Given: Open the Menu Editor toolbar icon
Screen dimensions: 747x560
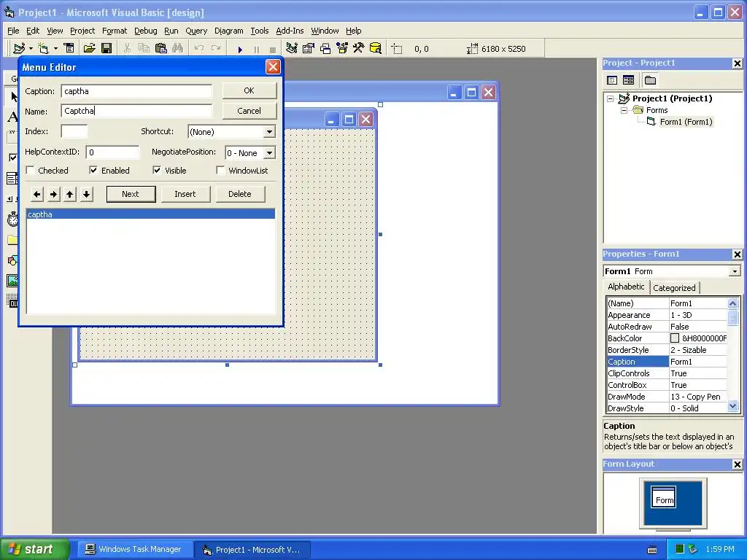Looking at the screenshot, I should [x=69, y=49].
